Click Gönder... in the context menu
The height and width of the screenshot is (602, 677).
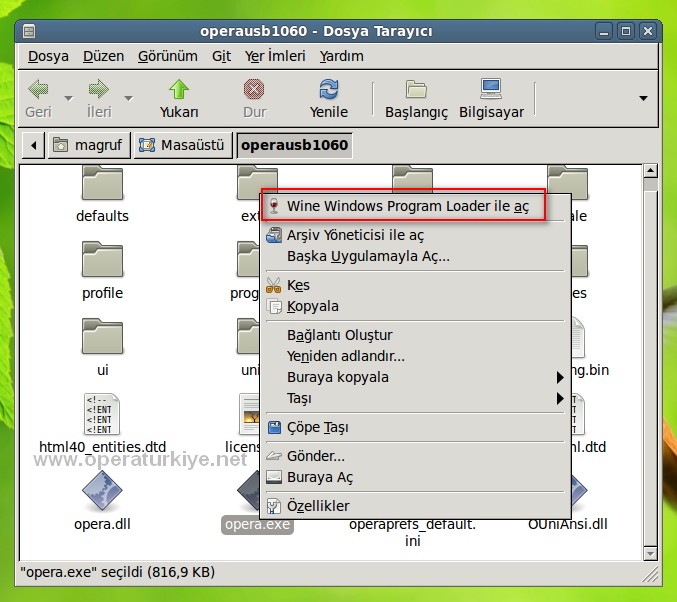tap(414, 456)
